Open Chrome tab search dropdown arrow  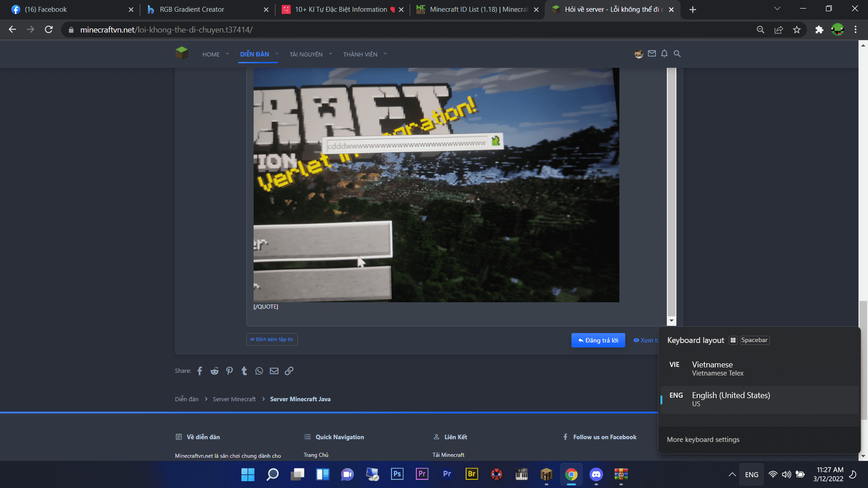(777, 9)
